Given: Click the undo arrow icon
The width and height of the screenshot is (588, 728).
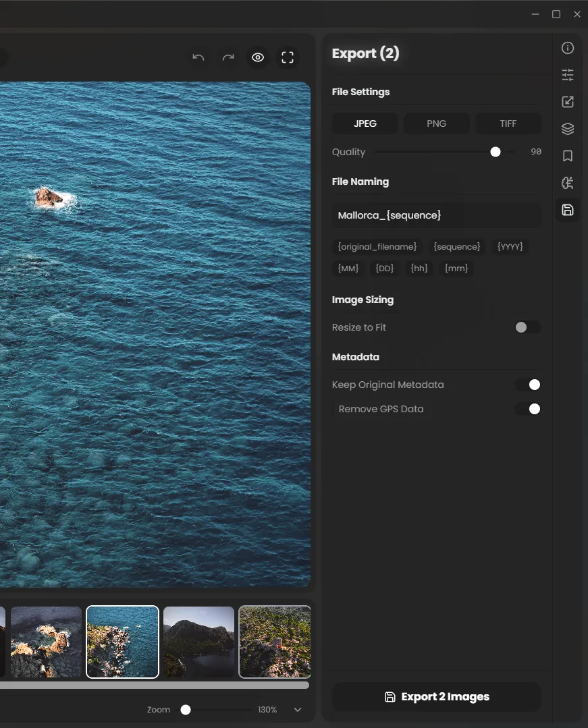Looking at the screenshot, I should coord(198,57).
